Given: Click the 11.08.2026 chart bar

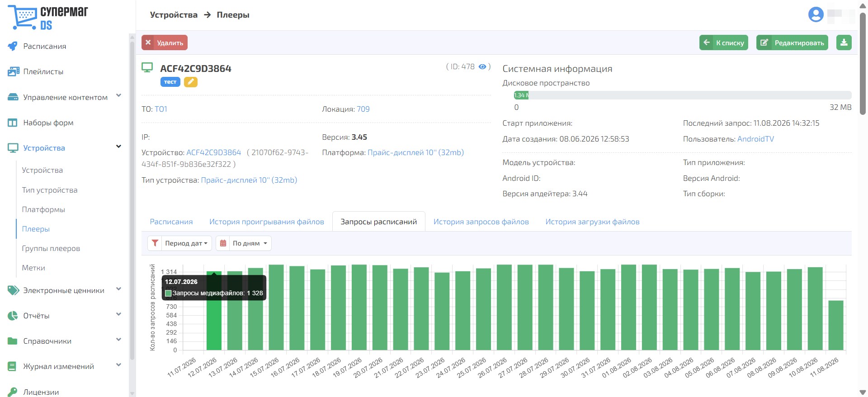Looking at the screenshot, I should tap(836, 325).
